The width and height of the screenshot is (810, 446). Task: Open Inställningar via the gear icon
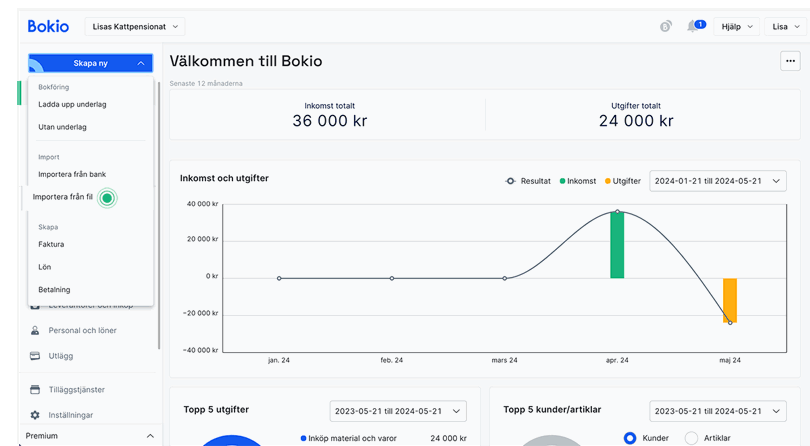point(36,415)
